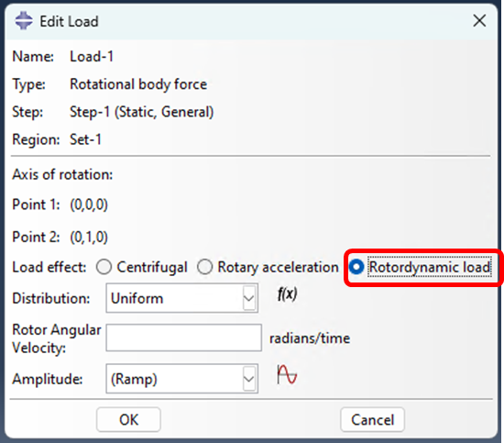The image size is (504, 443).
Task: Click the Load-1 name value
Action: (x=92, y=57)
